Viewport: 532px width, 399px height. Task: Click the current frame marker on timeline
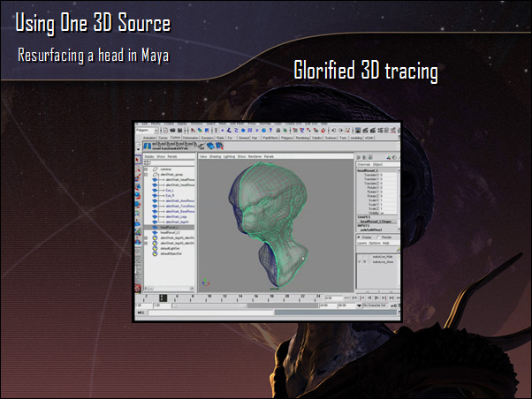coord(163,298)
